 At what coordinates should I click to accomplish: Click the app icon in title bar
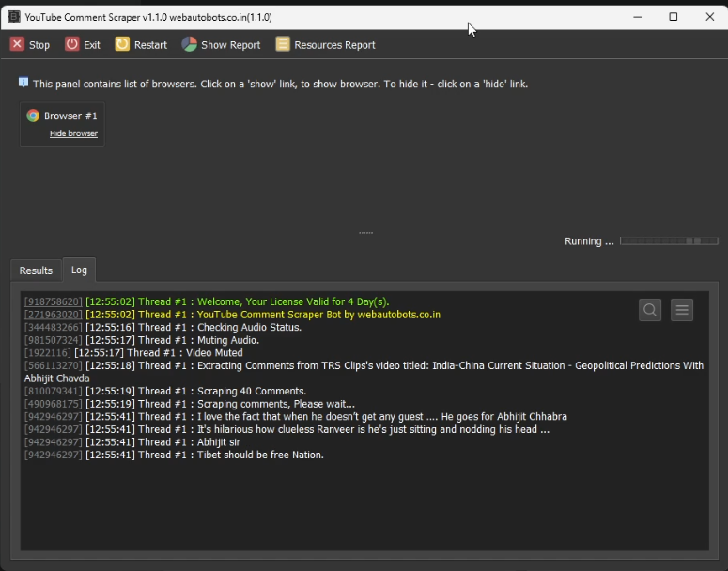point(13,17)
